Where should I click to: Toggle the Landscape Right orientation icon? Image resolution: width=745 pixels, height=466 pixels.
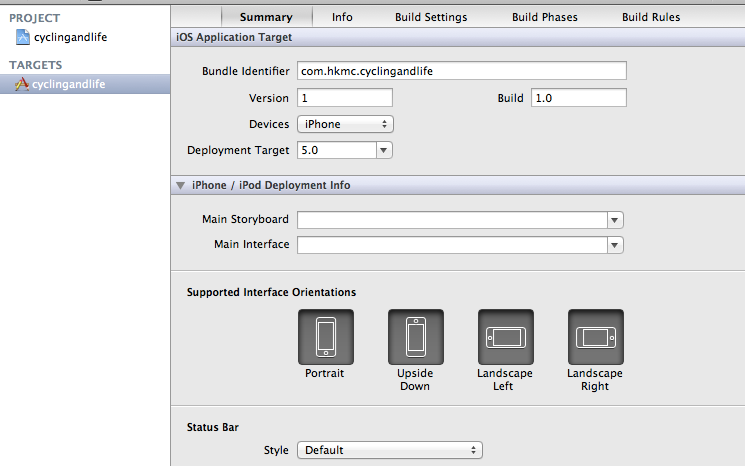(x=595, y=337)
